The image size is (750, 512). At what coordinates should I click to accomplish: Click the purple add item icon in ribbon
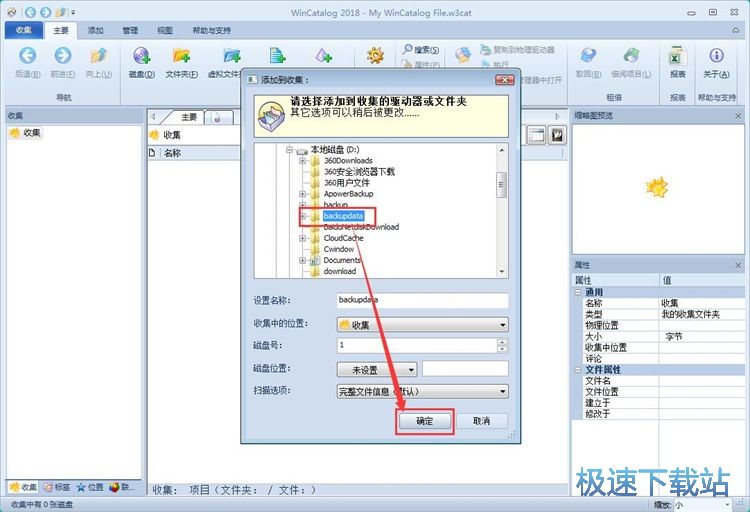tap(324, 56)
